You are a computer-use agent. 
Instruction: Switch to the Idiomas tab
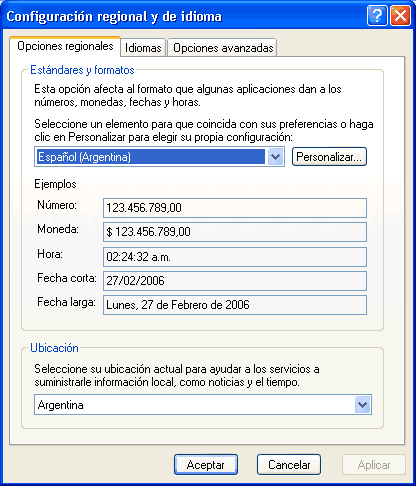click(x=143, y=48)
